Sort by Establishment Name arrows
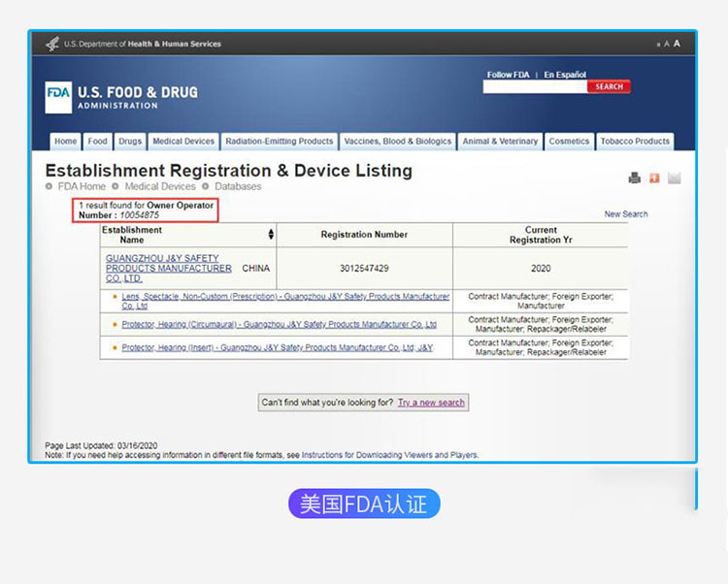The image size is (728, 584). pos(271,234)
